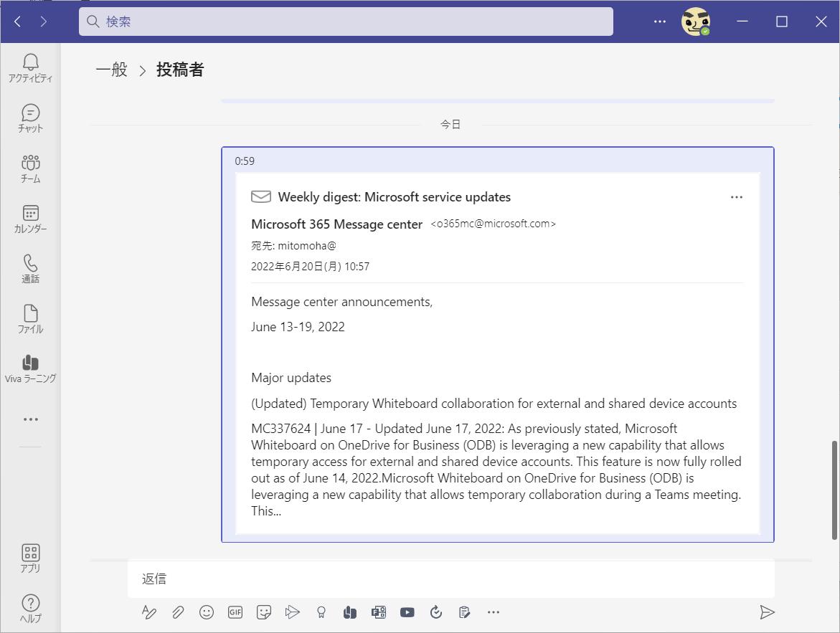Screen dimensions: 840x633
Task: Open the YouTube app in compose toolbar
Action: click(407, 612)
